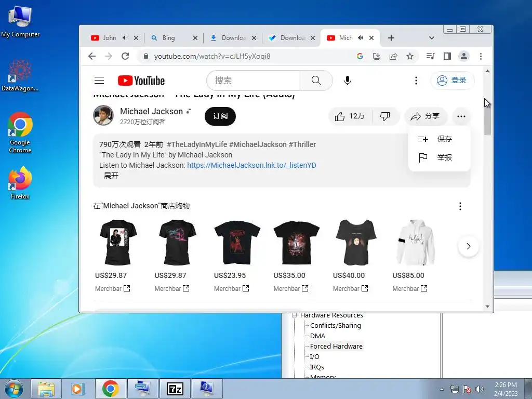Open YouTube settings three-dot menu beside sign-in

coord(416,81)
